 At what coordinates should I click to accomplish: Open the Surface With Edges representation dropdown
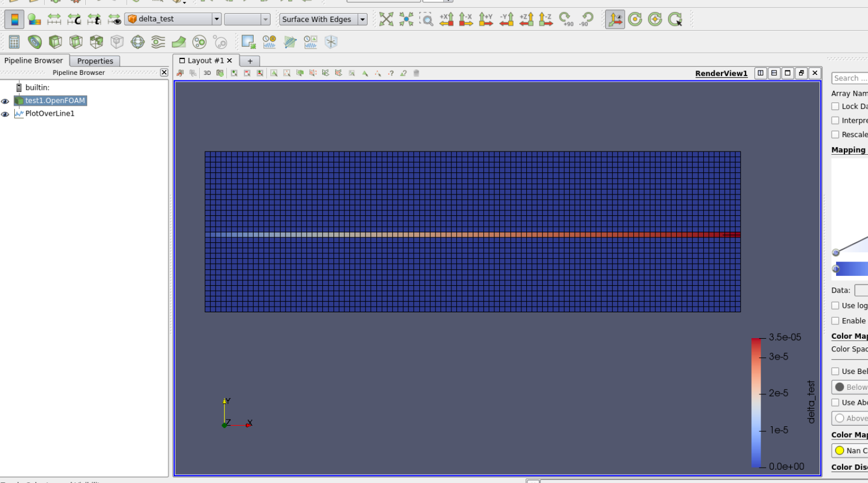point(324,19)
